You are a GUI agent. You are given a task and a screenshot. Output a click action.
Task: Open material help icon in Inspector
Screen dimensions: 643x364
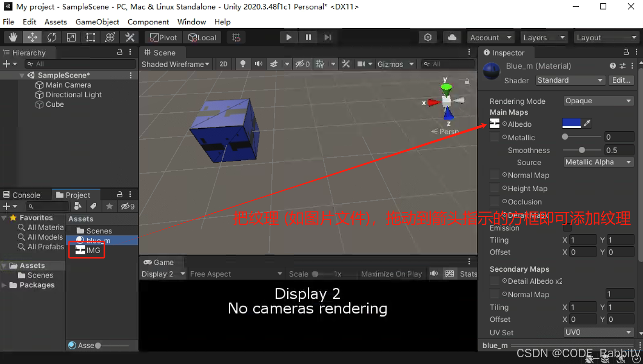613,66
